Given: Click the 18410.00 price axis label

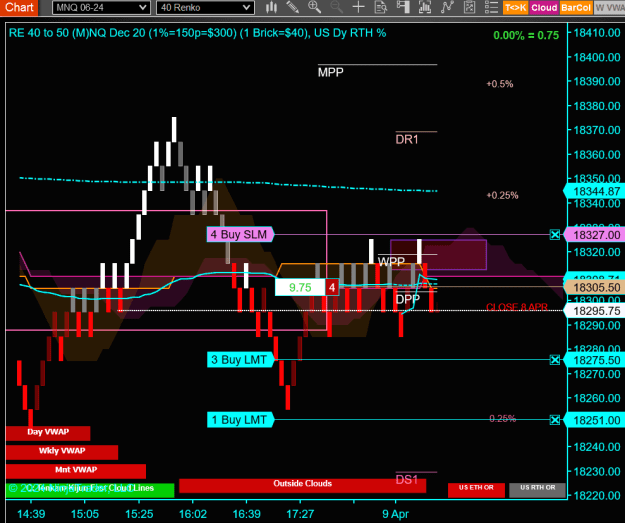Looking at the screenshot, I should (x=597, y=33).
